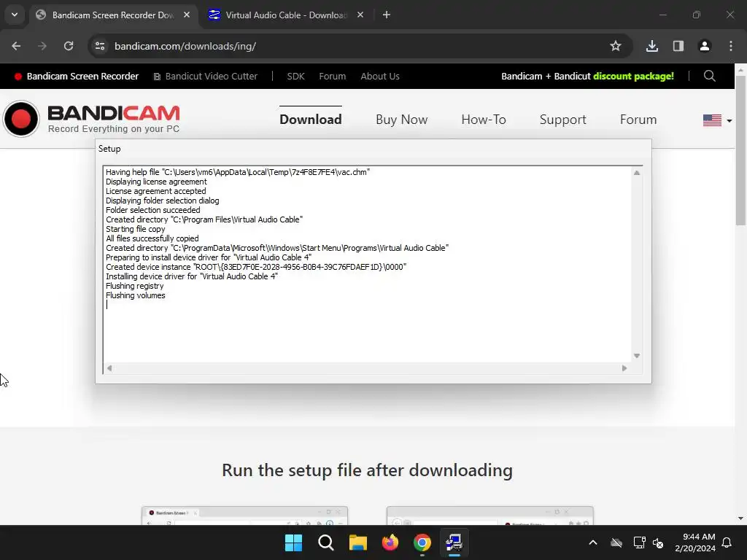Screen dimensions: 747x560
Task: Click 'Folder selection succeeded' log line
Action: 152,210
